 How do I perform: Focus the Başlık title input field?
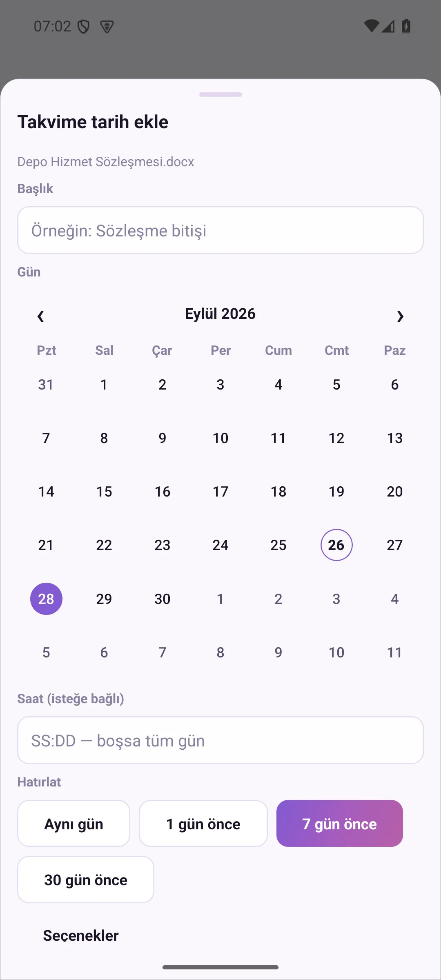(x=220, y=230)
